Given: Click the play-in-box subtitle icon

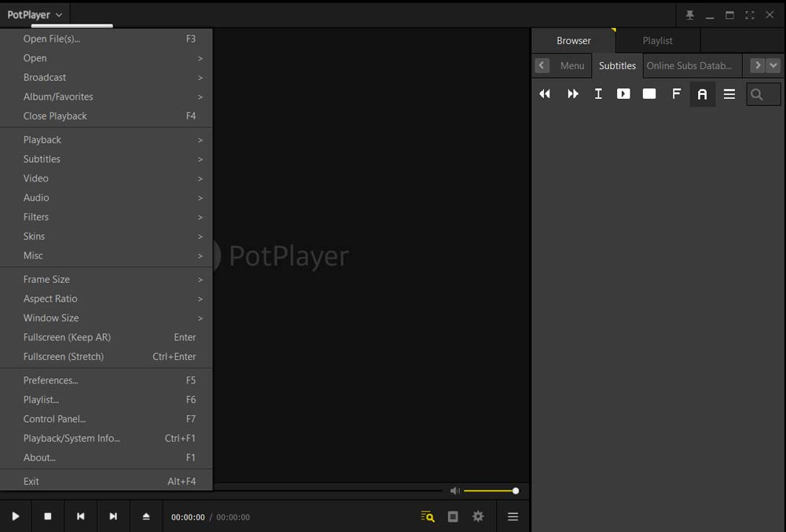Looking at the screenshot, I should (x=623, y=94).
